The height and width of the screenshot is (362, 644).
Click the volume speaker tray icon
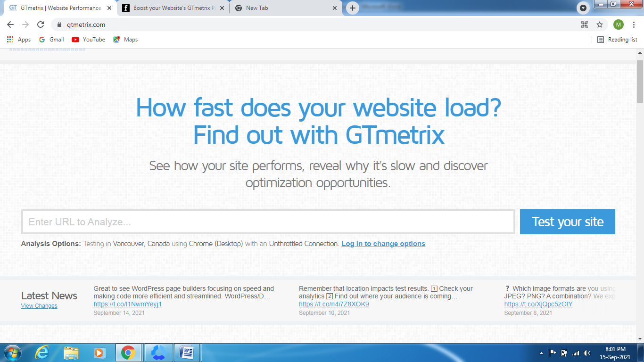(x=586, y=353)
